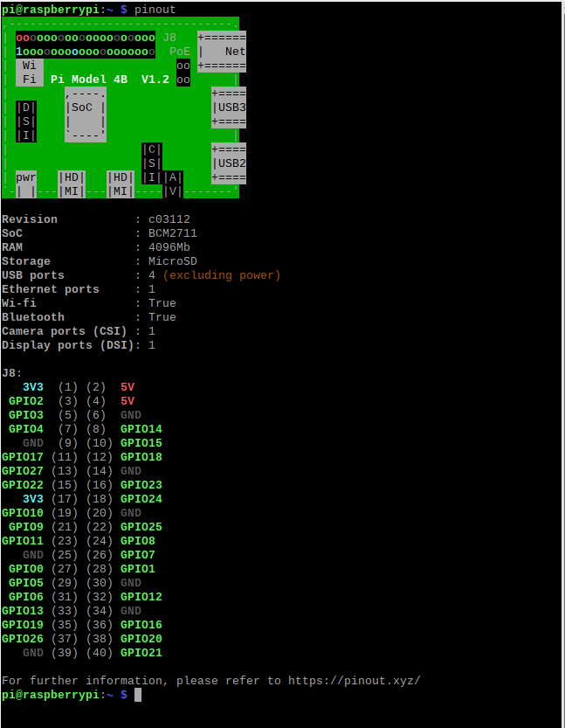Click 'GPIO24' pin label
Screen dimensions: 565x728
(x=141, y=498)
